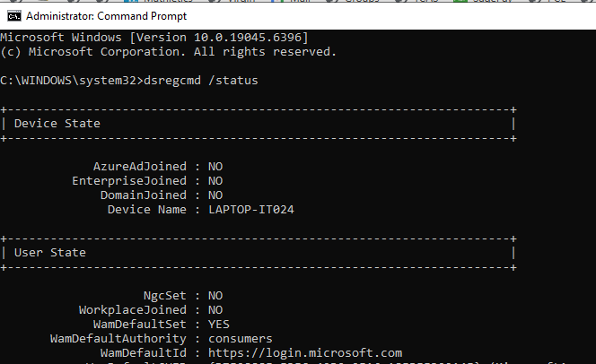Click the Administrator: Command Prompt title text
This screenshot has width=596, height=364.
click(107, 16)
